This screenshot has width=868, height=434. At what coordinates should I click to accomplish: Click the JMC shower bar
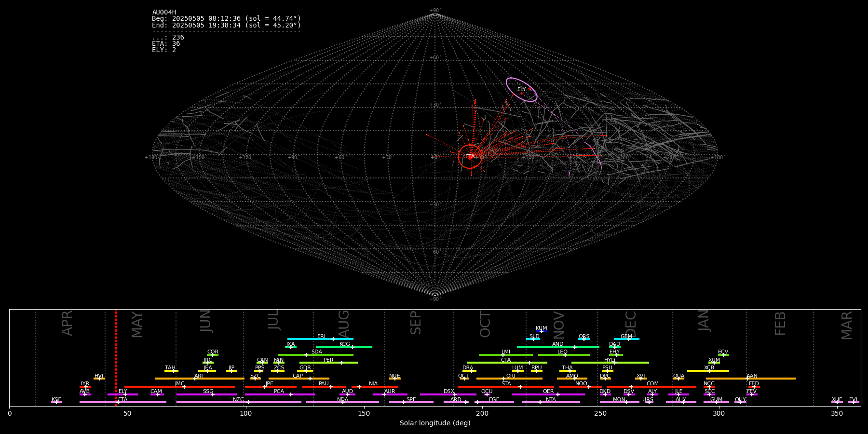[180, 387]
